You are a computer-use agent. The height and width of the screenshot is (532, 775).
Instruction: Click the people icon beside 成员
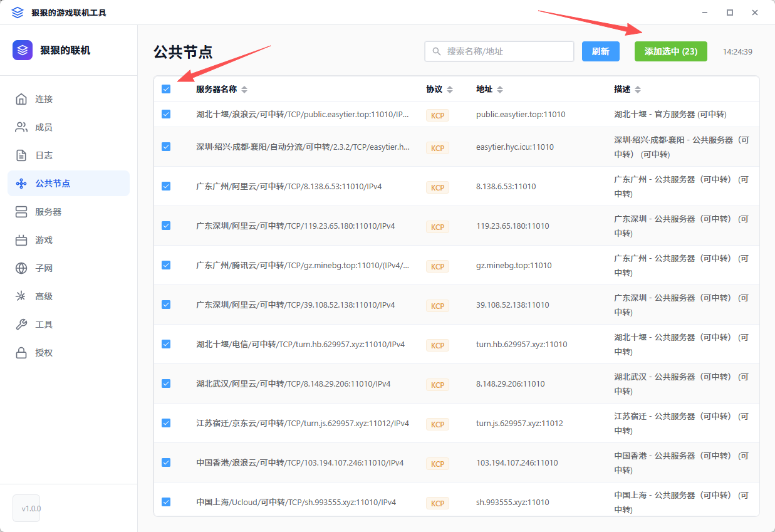[x=21, y=127]
